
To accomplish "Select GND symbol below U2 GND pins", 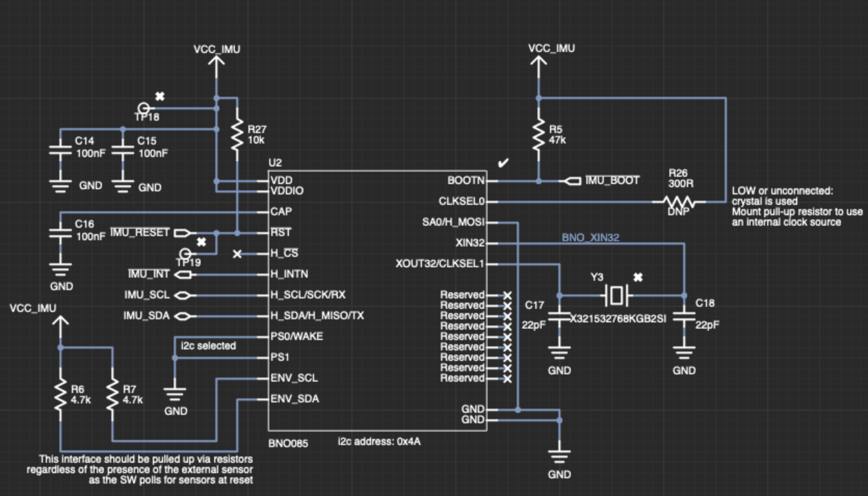I will (559, 456).
